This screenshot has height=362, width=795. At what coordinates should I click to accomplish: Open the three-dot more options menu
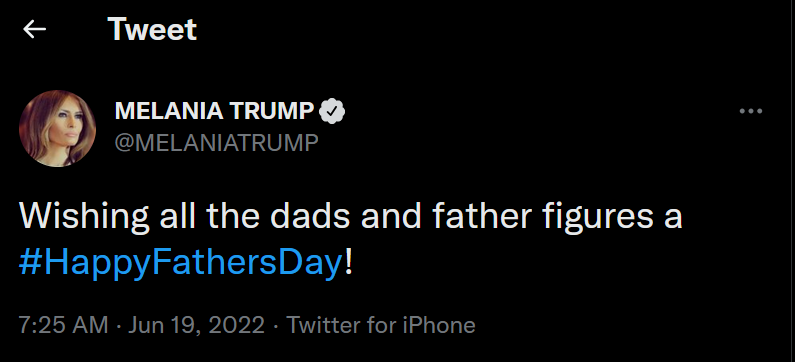click(x=751, y=111)
